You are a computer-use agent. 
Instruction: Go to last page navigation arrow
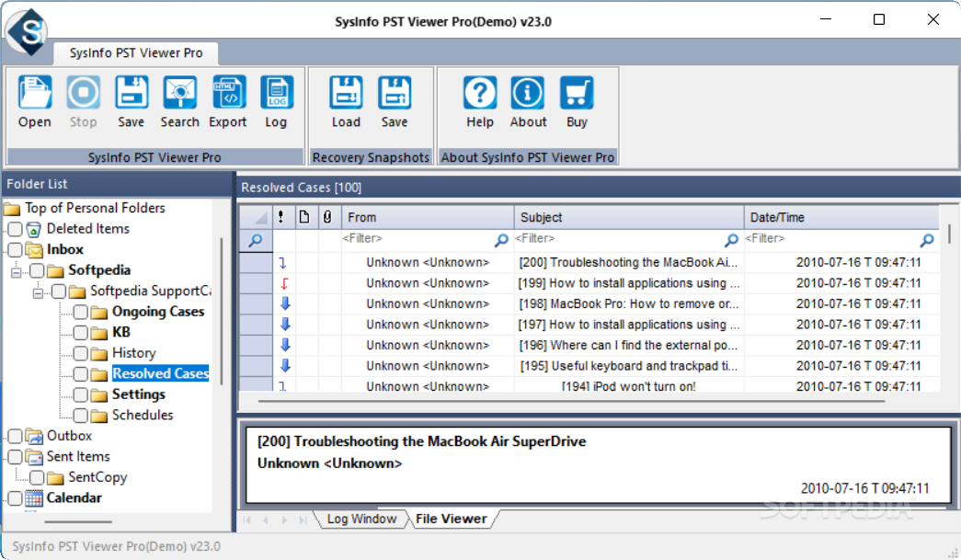click(x=303, y=520)
